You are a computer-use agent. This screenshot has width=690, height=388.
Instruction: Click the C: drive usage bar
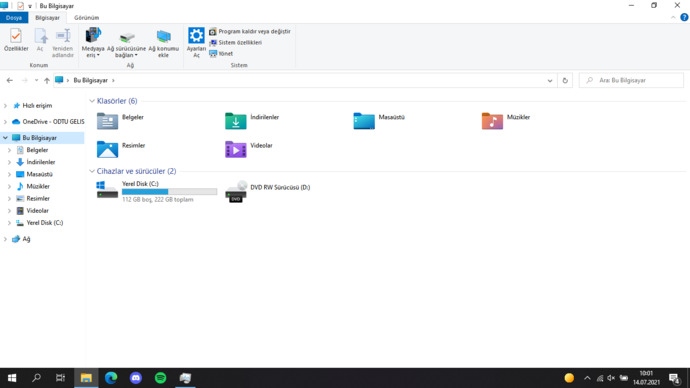click(169, 192)
